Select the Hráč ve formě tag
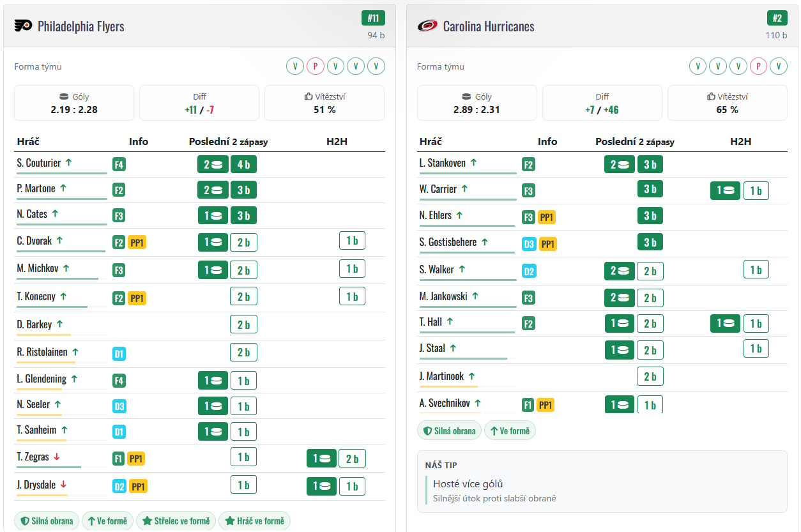 pyautogui.click(x=254, y=521)
